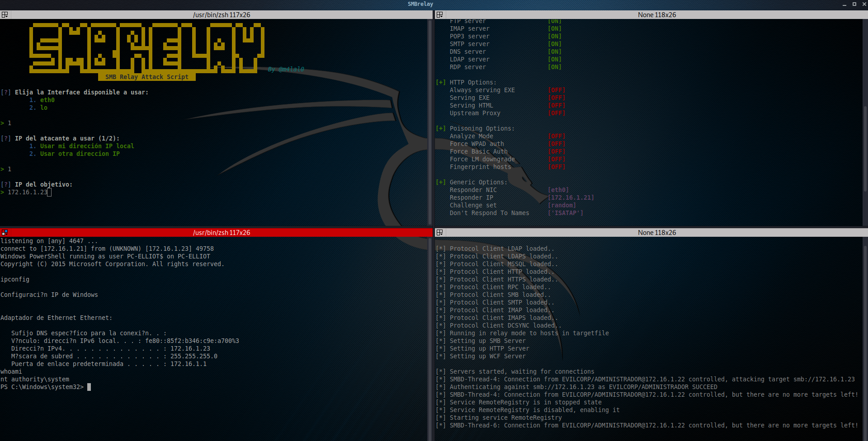Maximize the SMBrelay window
The image size is (868, 441).
854,4
